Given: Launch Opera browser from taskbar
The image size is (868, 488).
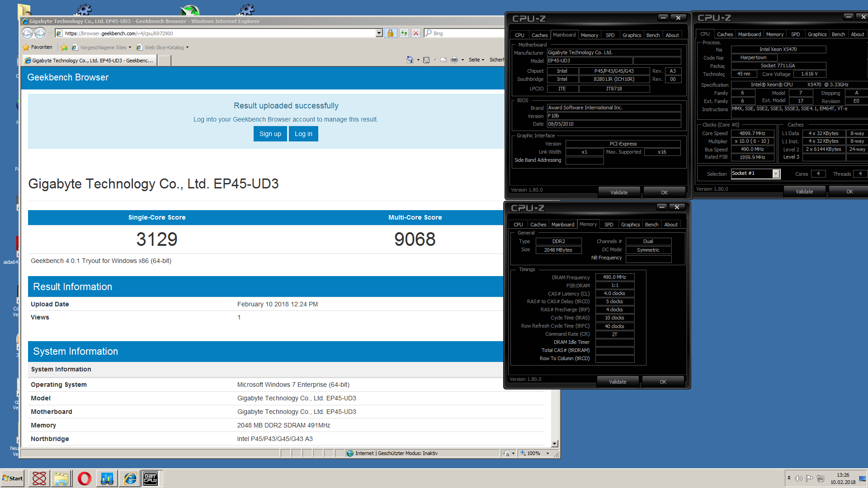Looking at the screenshot, I should click(x=84, y=479).
